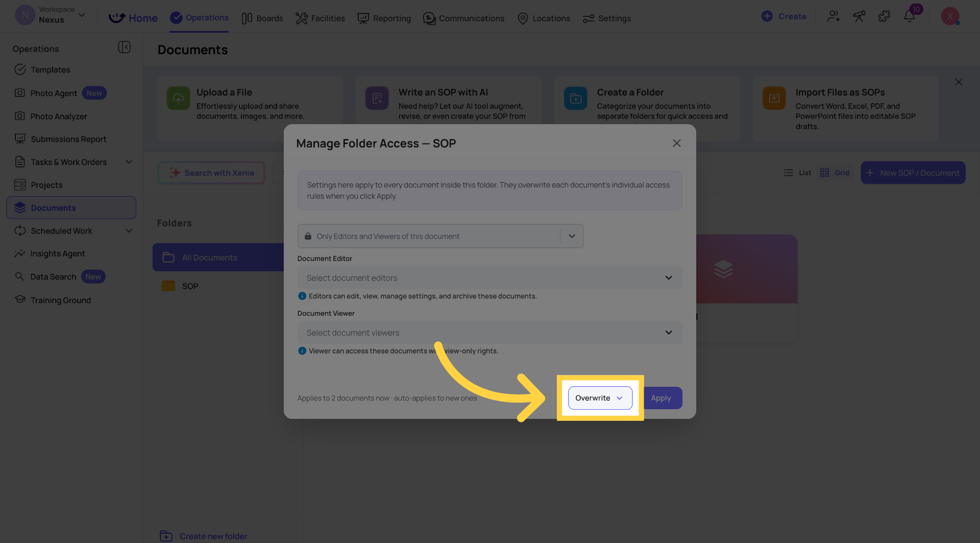Open the access level dropdown

(x=440, y=236)
